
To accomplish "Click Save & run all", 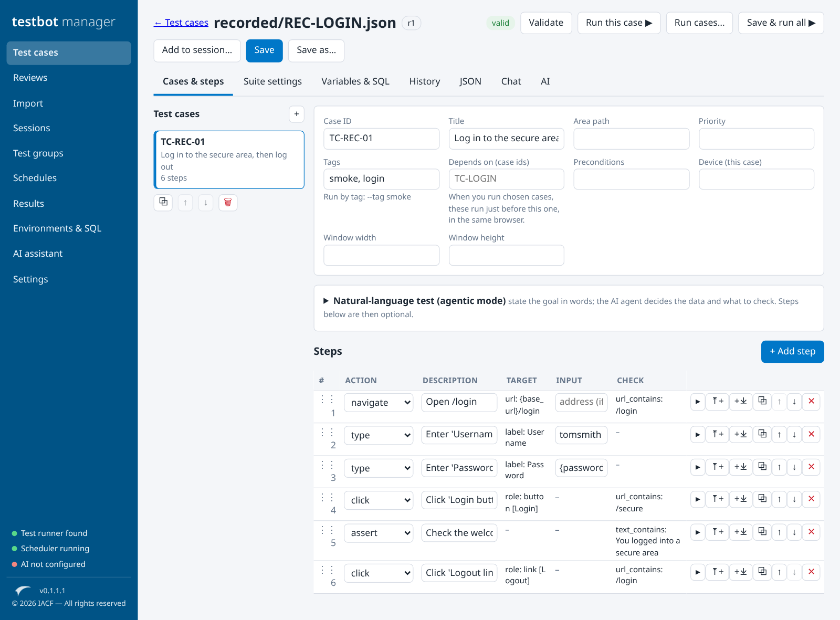I will (781, 23).
